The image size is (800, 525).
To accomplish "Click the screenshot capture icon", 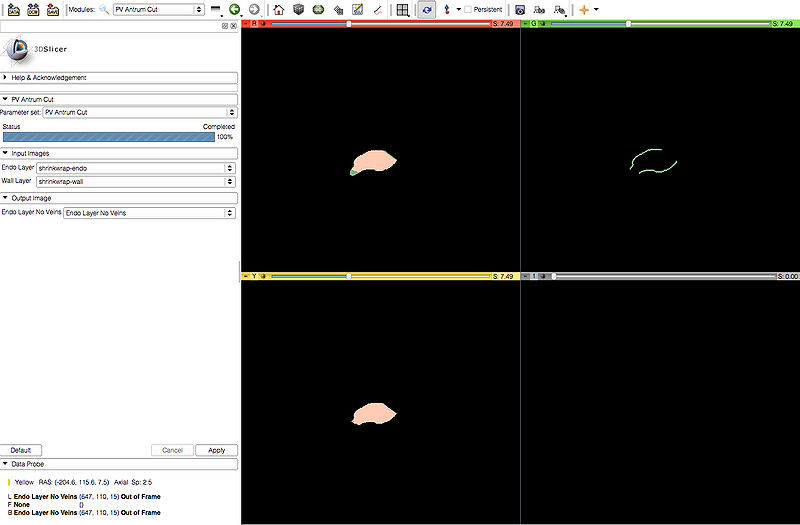I will coord(520,9).
